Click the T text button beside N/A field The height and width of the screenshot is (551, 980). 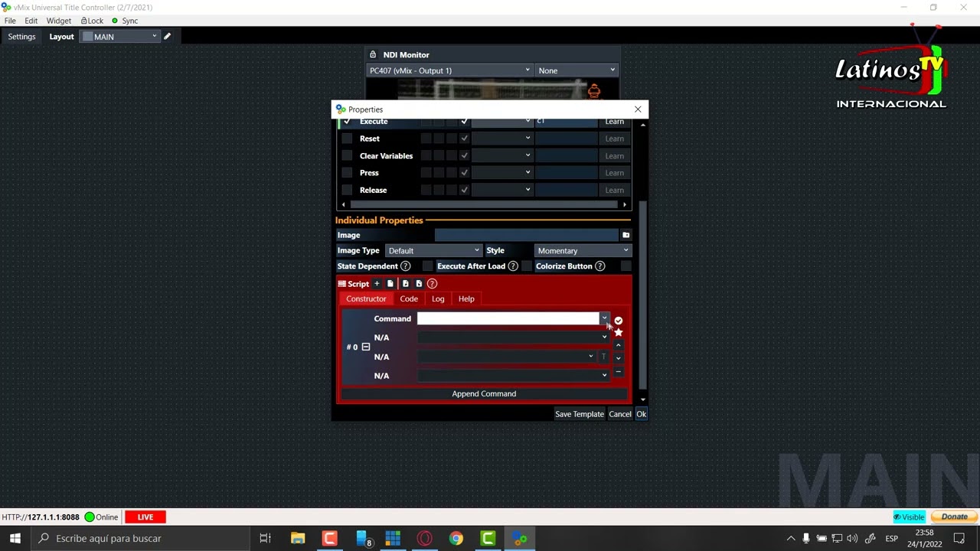pyautogui.click(x=603, y=357)
